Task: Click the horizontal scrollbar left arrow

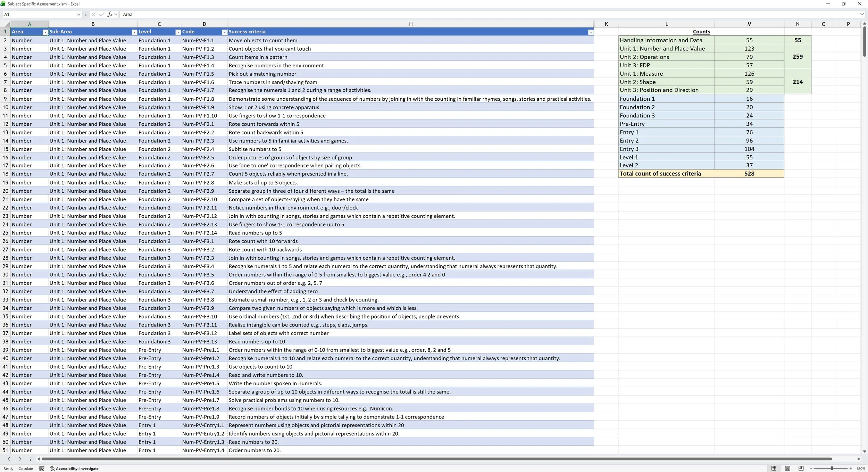Action: [x=39, y=459]
